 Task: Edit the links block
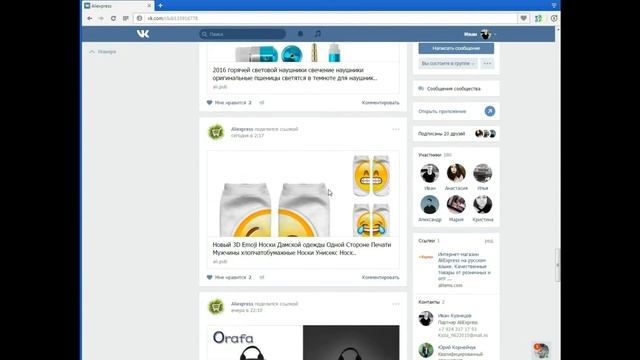[x=489, y=241]
